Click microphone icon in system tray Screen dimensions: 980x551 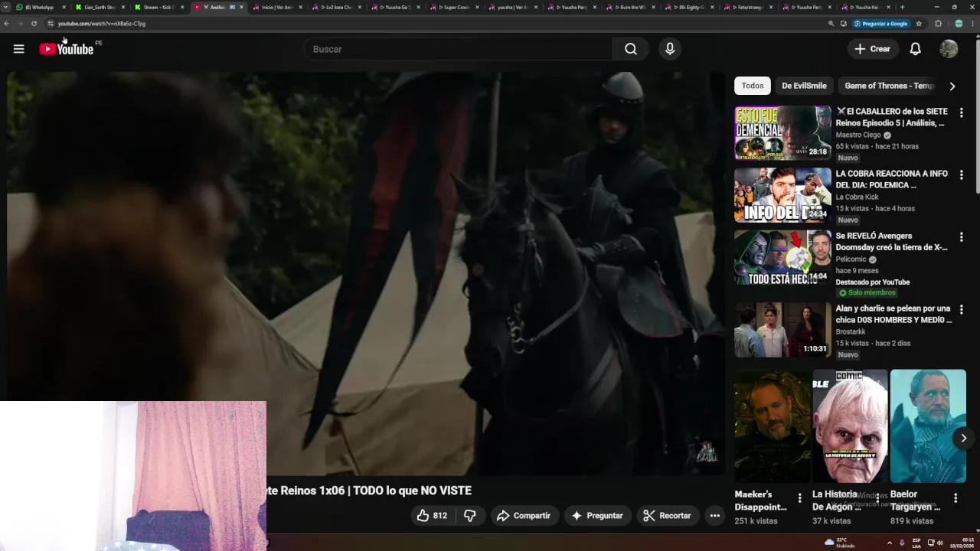click(902, 543)
